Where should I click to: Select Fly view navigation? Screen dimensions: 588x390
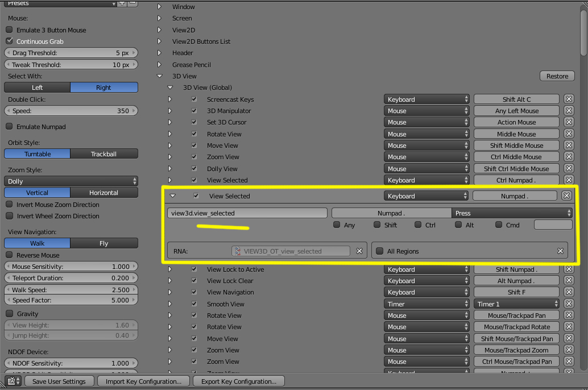104,243
